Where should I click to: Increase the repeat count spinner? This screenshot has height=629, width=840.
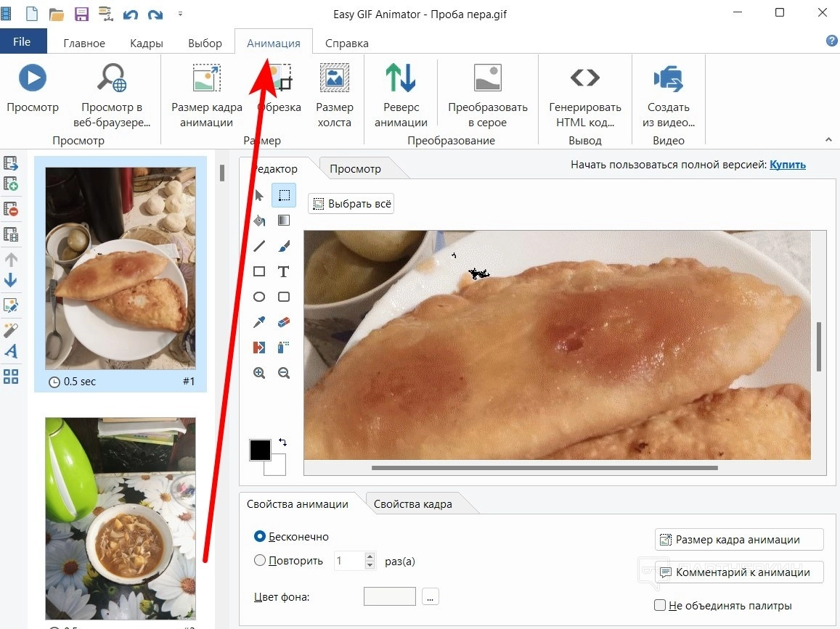pos(370,556)
